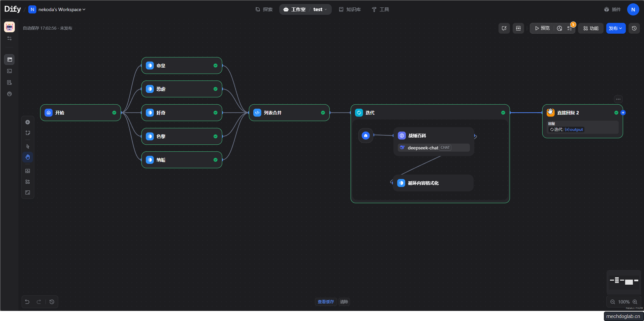Image resolution: width=644 pixels, height=321 pixels.
Task: Click the 预览 preview button
Action: pyautogui.click(x=542, y=28)
